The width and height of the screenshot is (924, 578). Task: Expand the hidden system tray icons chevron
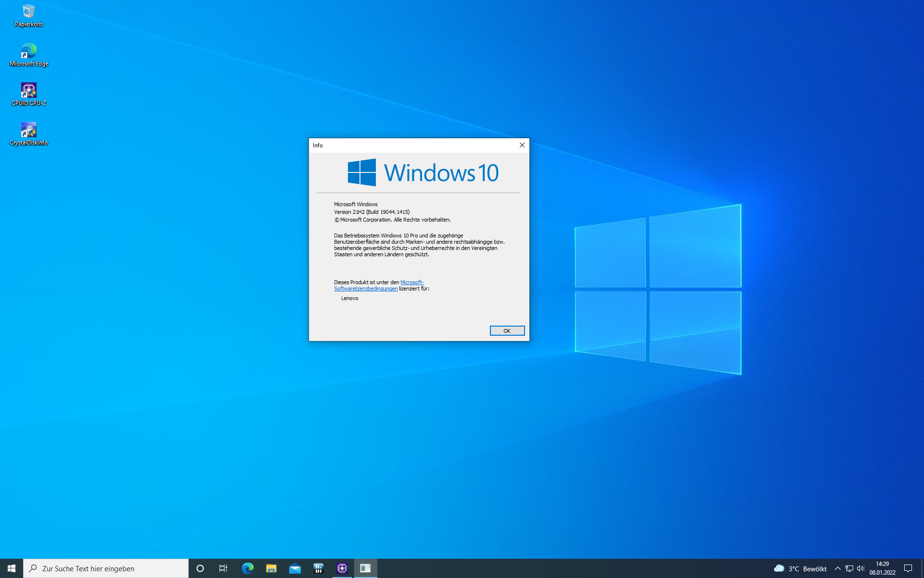[x=837, y=568]
